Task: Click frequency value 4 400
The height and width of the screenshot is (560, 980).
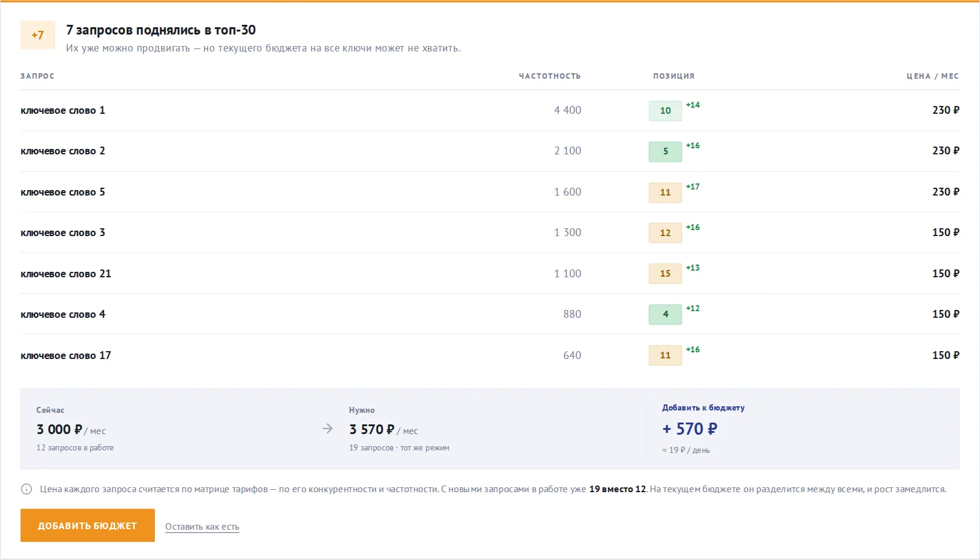Action: coord(567,110)
